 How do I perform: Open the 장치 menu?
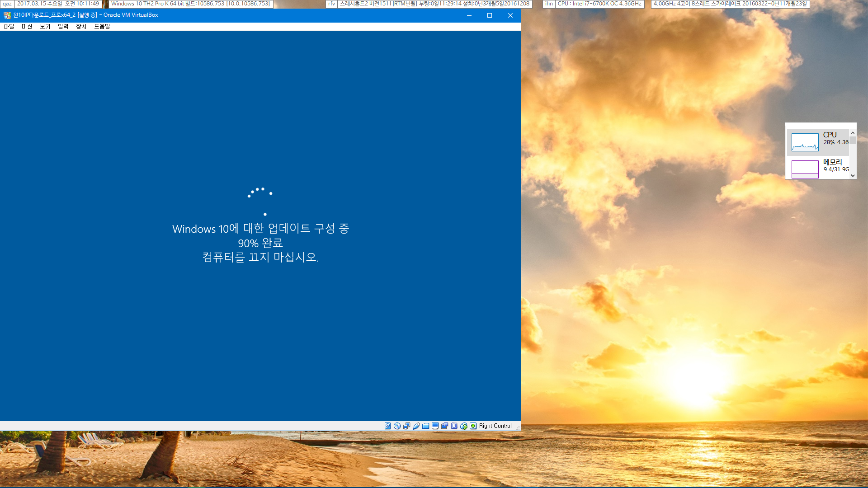pos(81,27)
